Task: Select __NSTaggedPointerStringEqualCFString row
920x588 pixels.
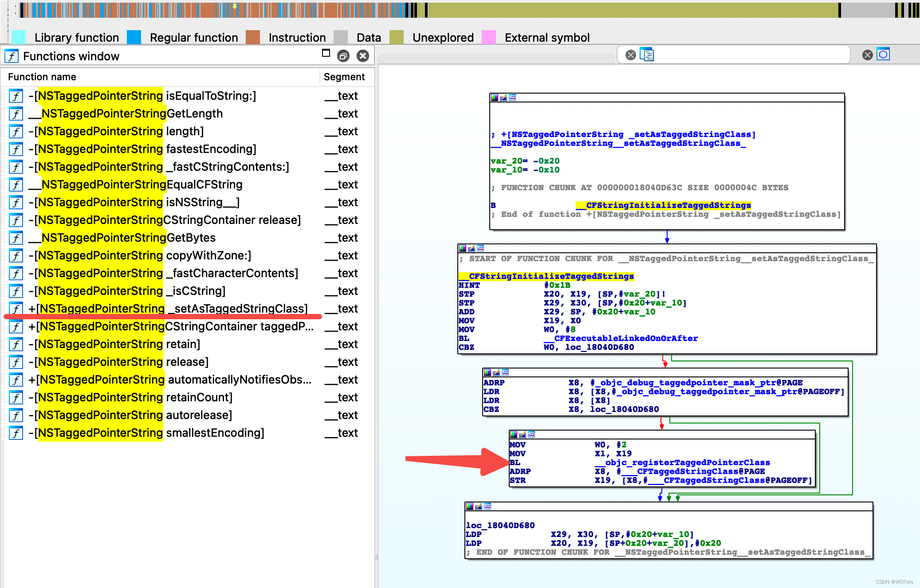Action: click(188, 184)
